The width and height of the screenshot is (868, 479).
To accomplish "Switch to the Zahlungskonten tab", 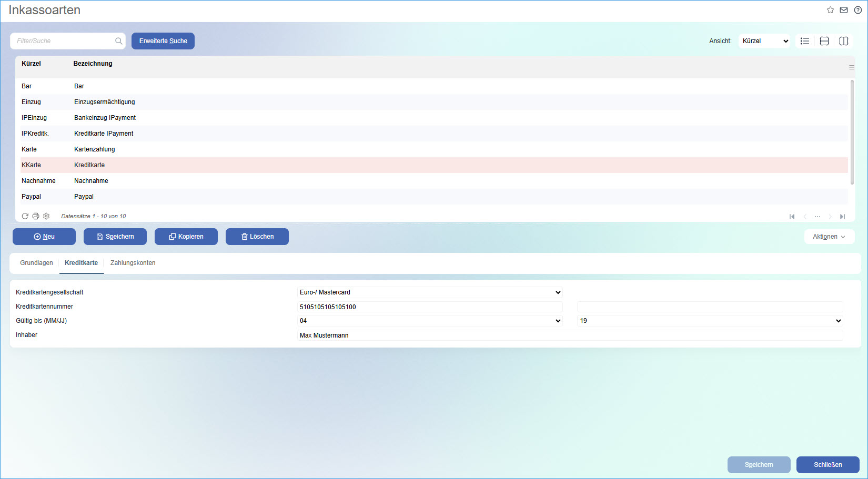I will click(x=133, y=263).
